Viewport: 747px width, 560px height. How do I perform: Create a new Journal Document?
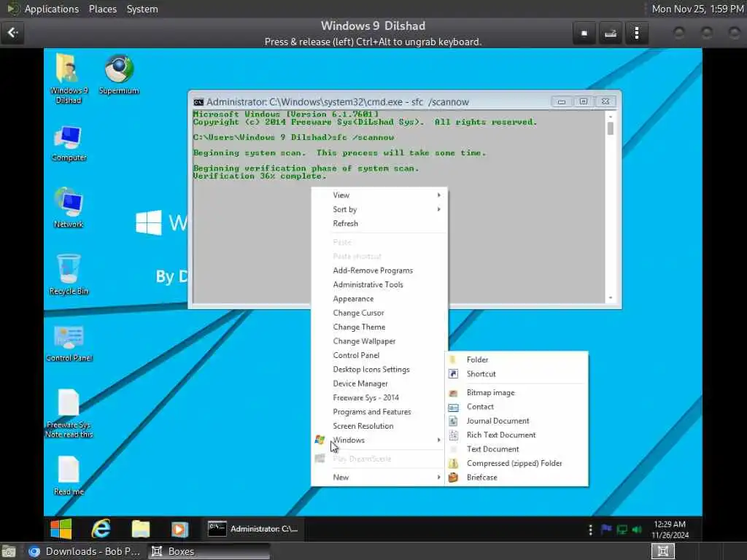click(516, 421)
